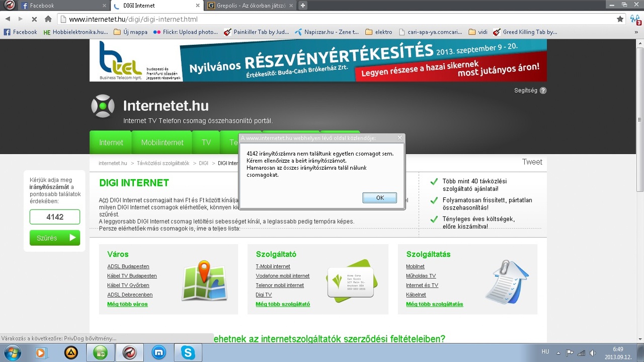The height and width of the screenshot is (362, 644).
Task: Open the Új mappa bookmark folder
Action: pos(131,32)
